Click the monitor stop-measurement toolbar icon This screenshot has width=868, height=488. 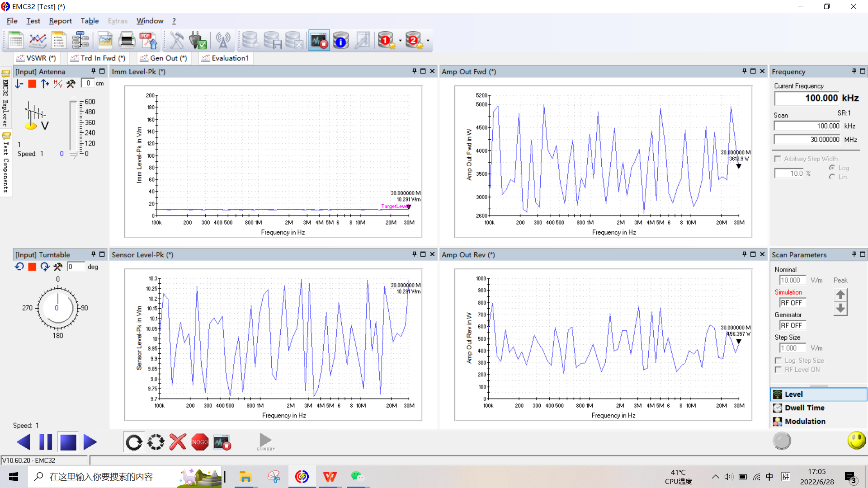319,40
